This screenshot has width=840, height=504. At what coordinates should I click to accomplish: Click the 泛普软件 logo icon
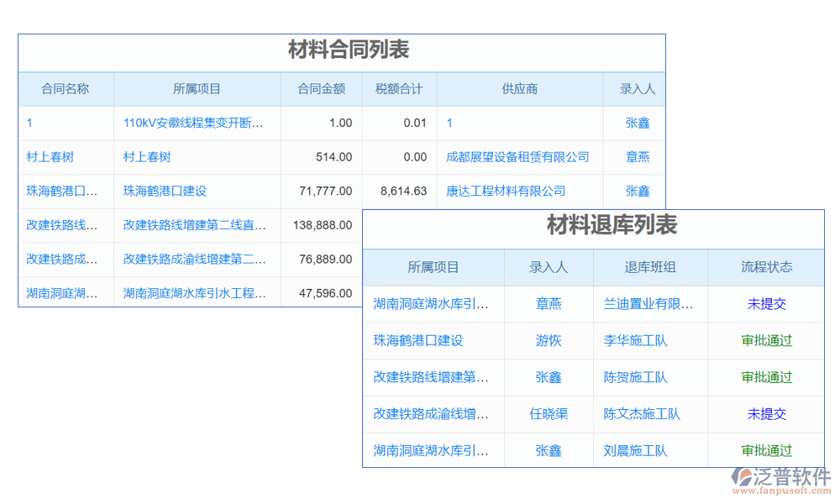point(743,478)
